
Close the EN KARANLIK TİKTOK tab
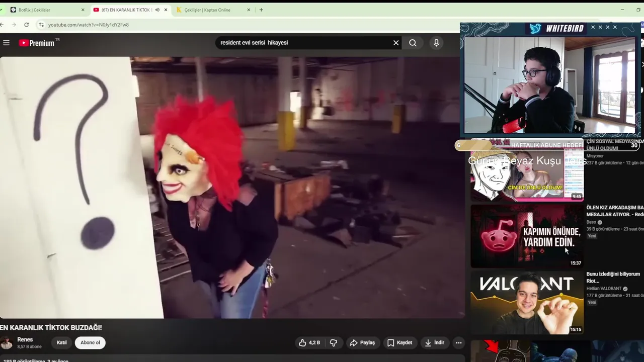[x=166, y=10]
